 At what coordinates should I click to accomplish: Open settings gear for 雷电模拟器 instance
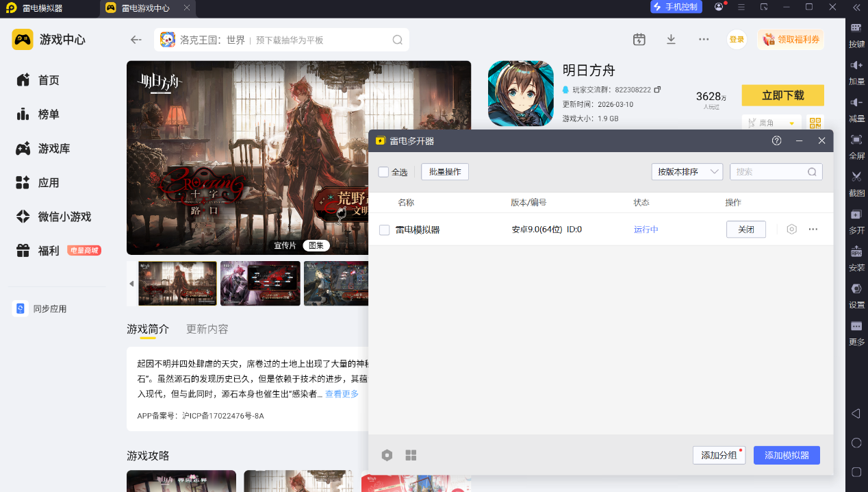click(x=791, y=230)
